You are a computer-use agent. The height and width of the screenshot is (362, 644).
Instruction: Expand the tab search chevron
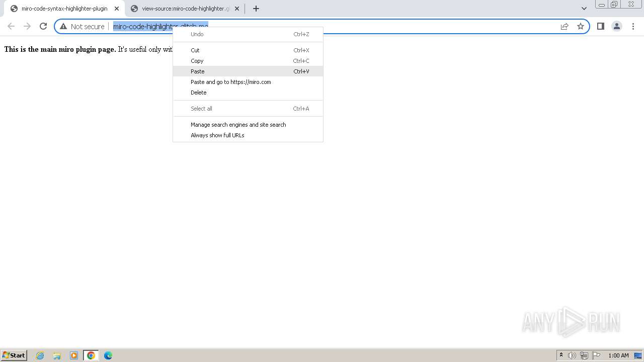[x=584, y=9]
